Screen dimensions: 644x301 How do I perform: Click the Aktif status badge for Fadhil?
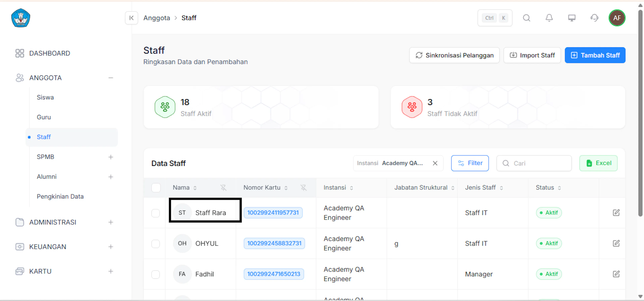pos(549,274)
